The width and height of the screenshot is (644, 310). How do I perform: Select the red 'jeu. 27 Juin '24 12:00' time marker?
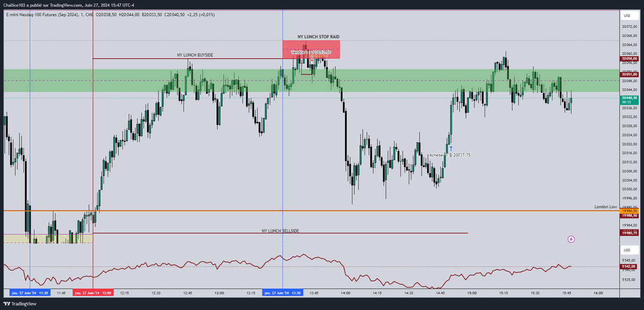tap(93, 293)
